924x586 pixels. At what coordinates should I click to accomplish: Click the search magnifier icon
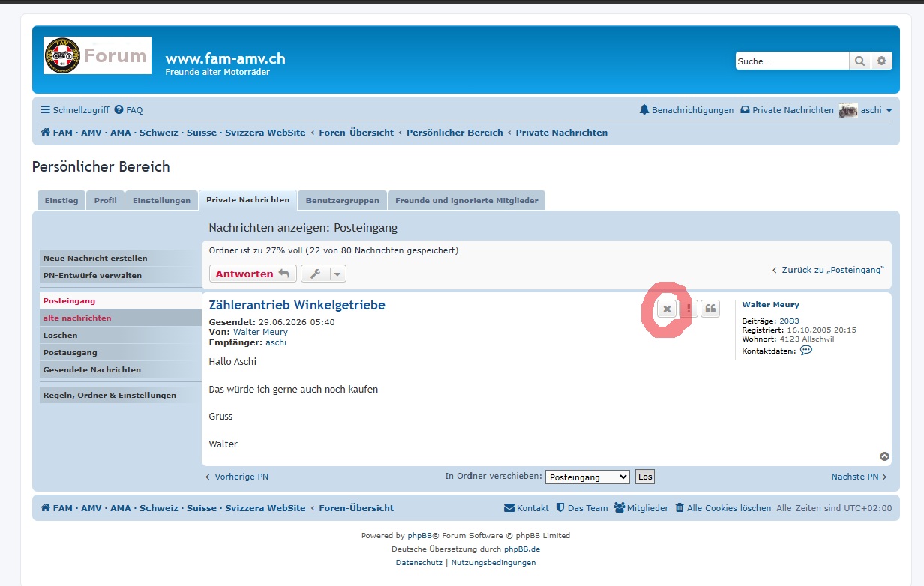coord(860,61)
